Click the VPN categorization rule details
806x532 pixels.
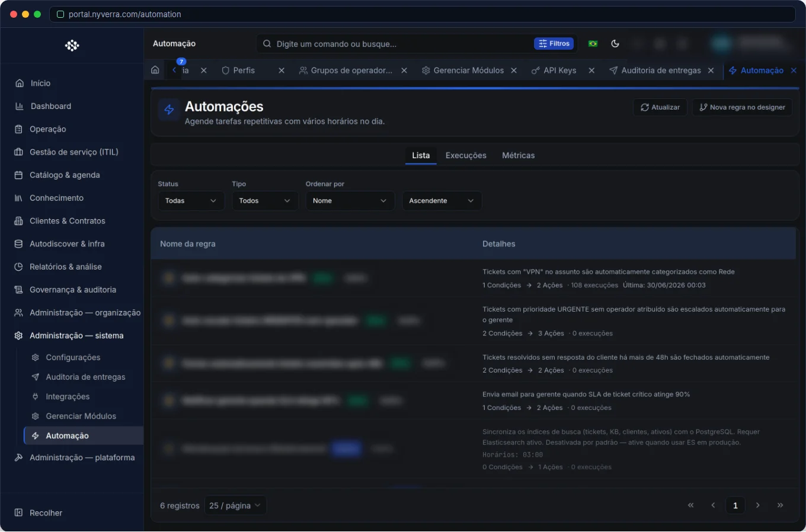(609, 278)
